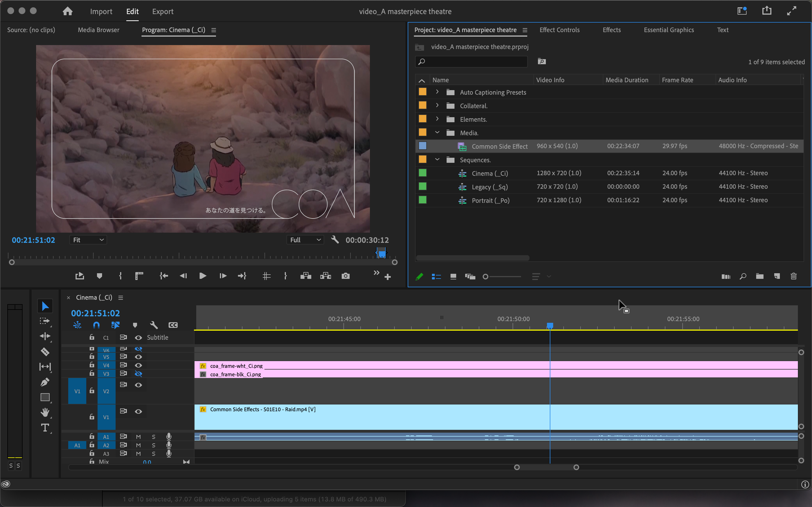This screenshot has height=507, width=812.
Task: Open the Essential Graphics tab
Action: pyautogui.click(x=668, y=30)
